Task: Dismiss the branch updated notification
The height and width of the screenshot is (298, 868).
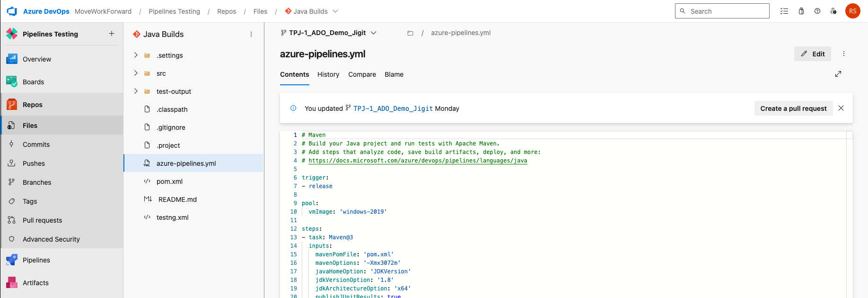Action: 841,108
